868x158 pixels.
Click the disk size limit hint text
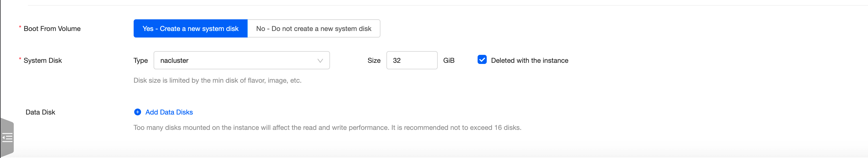(x=217, y=80)
